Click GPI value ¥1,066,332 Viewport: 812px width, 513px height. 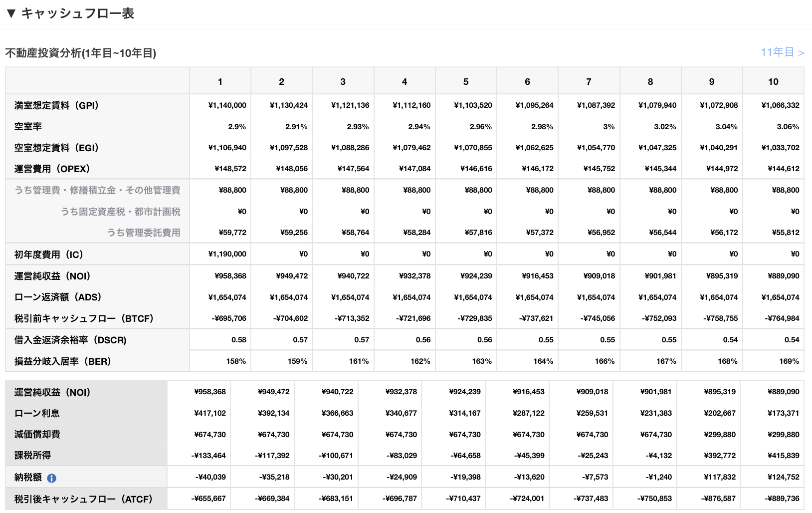pos(780,105)
